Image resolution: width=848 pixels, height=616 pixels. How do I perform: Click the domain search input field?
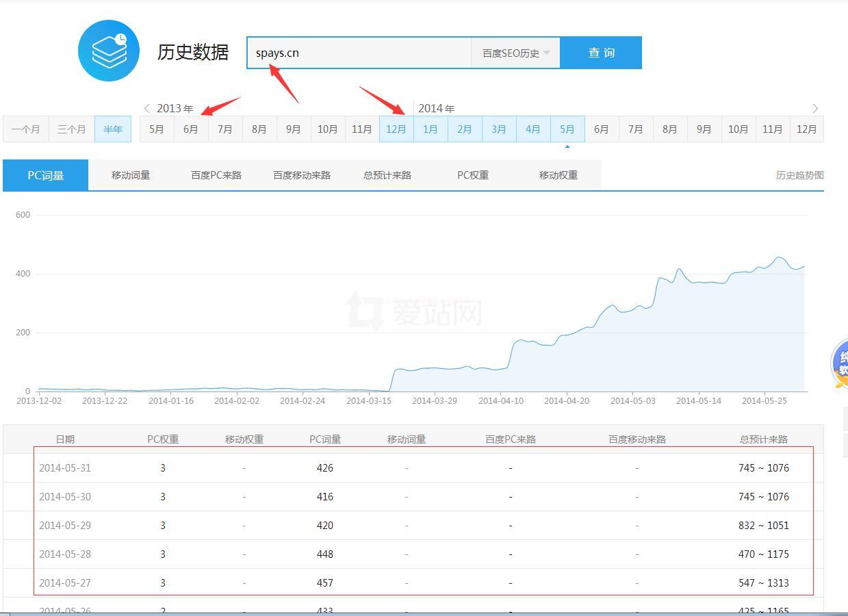359,53
